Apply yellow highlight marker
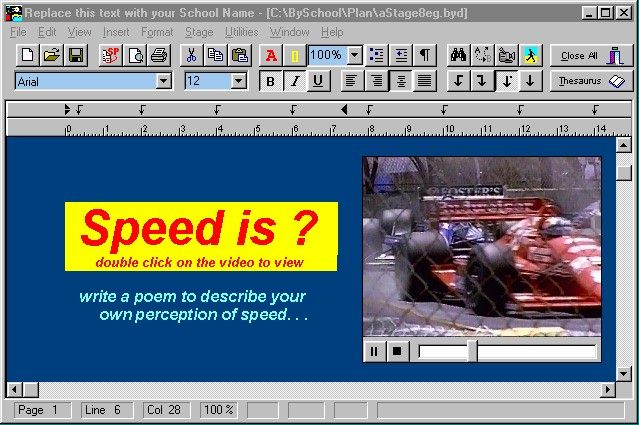The width and height of the screenshot is (639, 425). click(x=295, y=55)
